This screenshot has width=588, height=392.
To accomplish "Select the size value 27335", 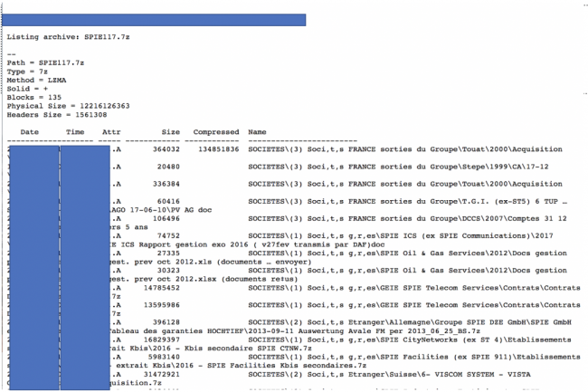I will coord(168,253).
